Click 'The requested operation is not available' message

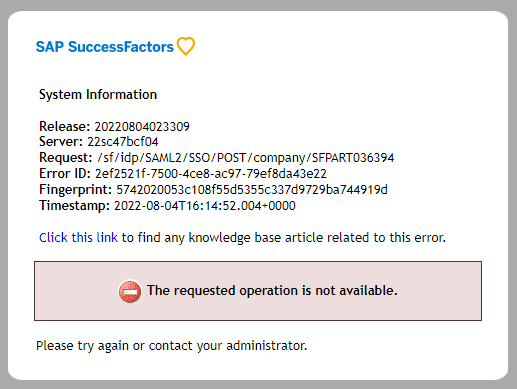(x=272, y=291)
